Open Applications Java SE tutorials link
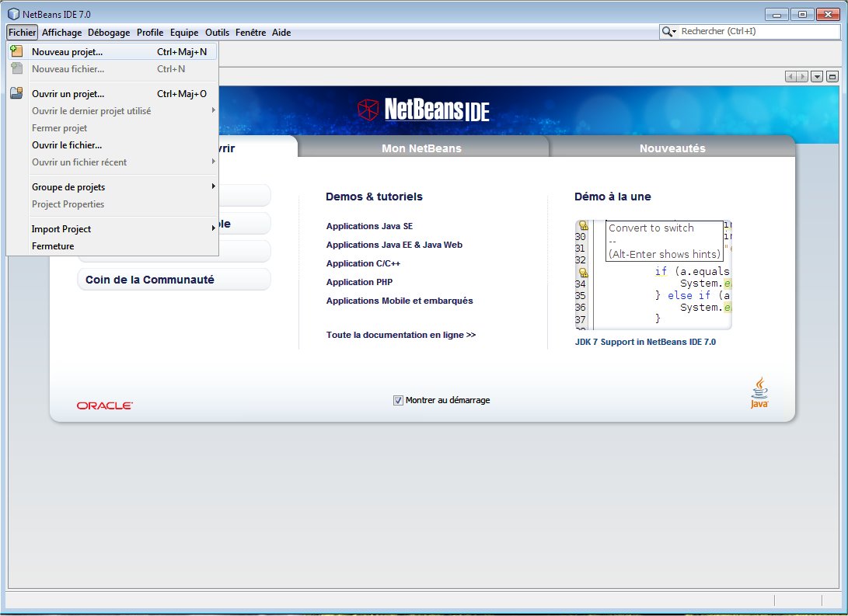The height and width of the screenshot is (616, 848). (x=369, y=226)
